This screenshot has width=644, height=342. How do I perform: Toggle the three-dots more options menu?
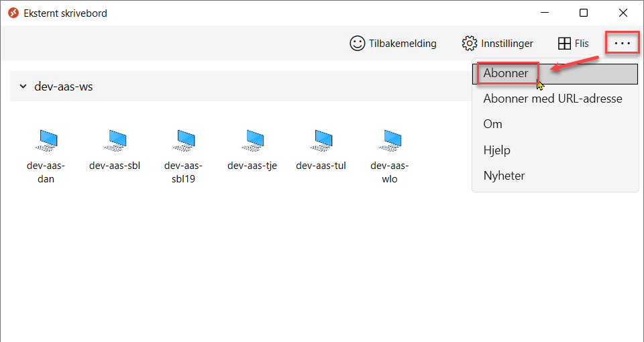[623, 43]
